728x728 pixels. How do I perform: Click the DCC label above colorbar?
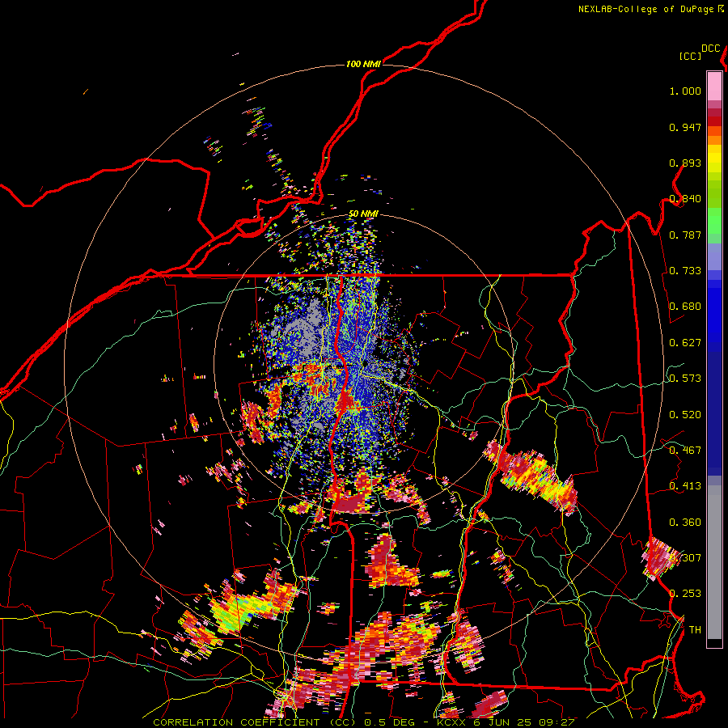711,49
